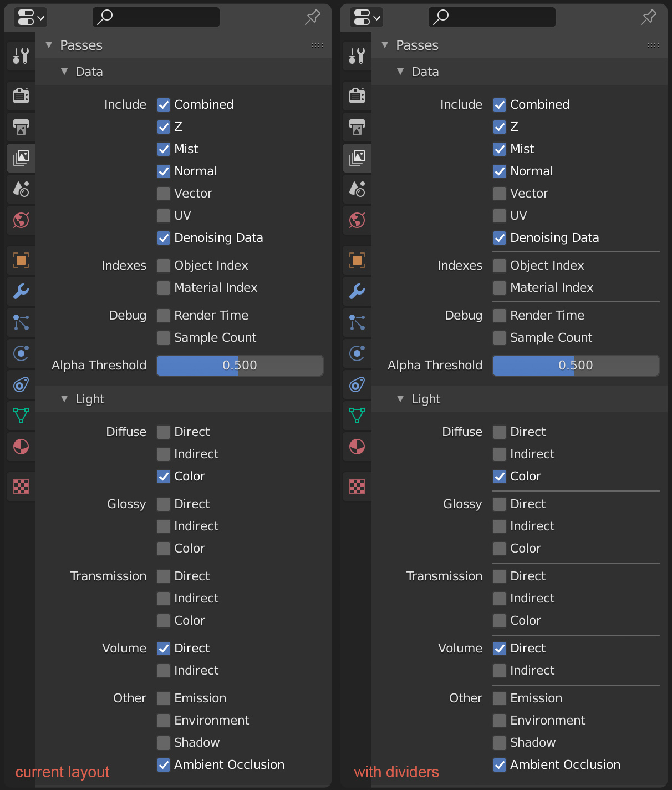
Task: Select the Material properties tab
Action: 21,447
